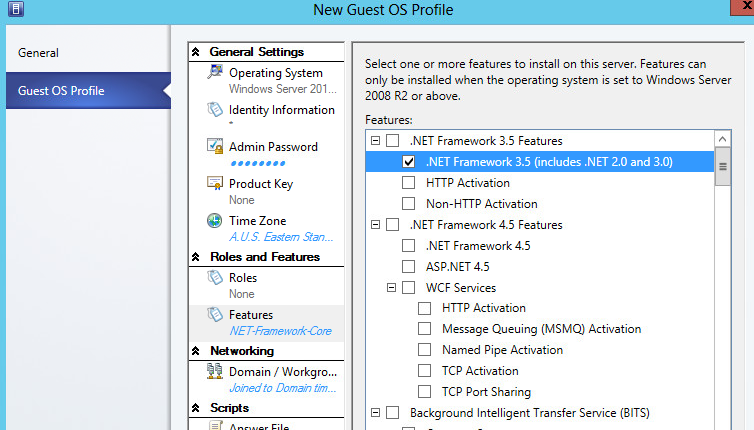Click the Operating System settings icon
The image size is (754, 430).
214,72
